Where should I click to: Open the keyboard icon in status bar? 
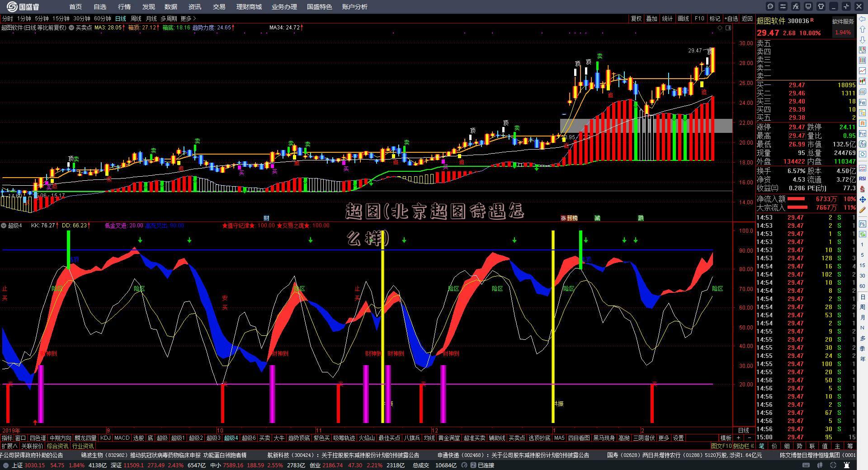(x=806, y=465)
